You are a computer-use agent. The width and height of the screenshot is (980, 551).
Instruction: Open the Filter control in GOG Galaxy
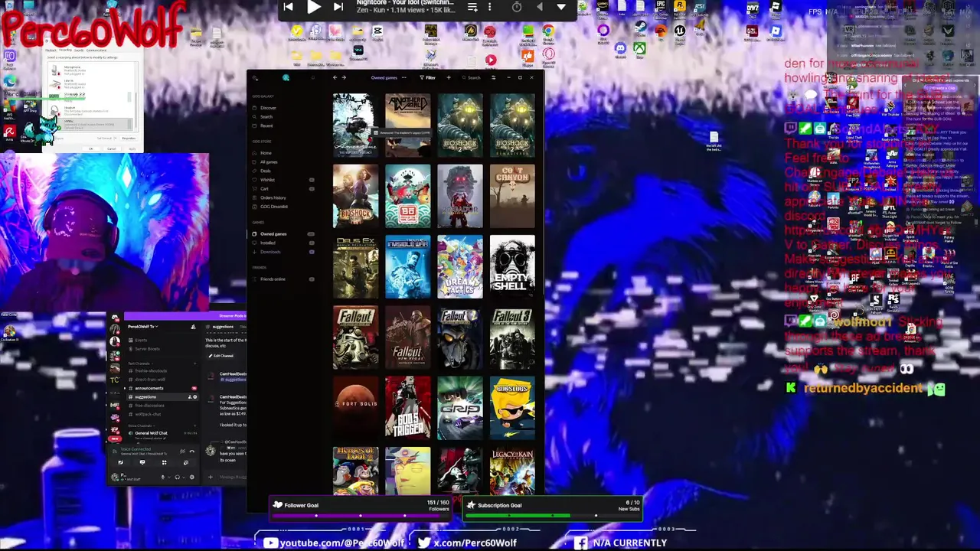(x=428, y=77)
